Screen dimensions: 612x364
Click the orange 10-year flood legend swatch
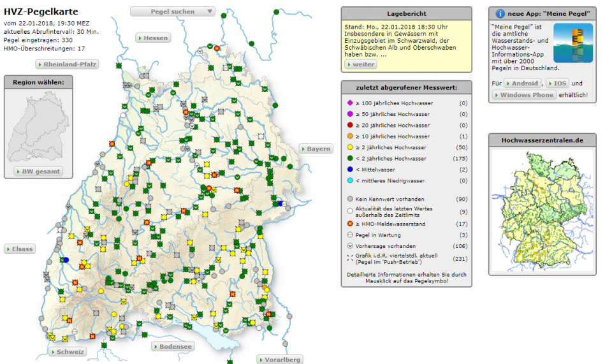coord(350,136)
